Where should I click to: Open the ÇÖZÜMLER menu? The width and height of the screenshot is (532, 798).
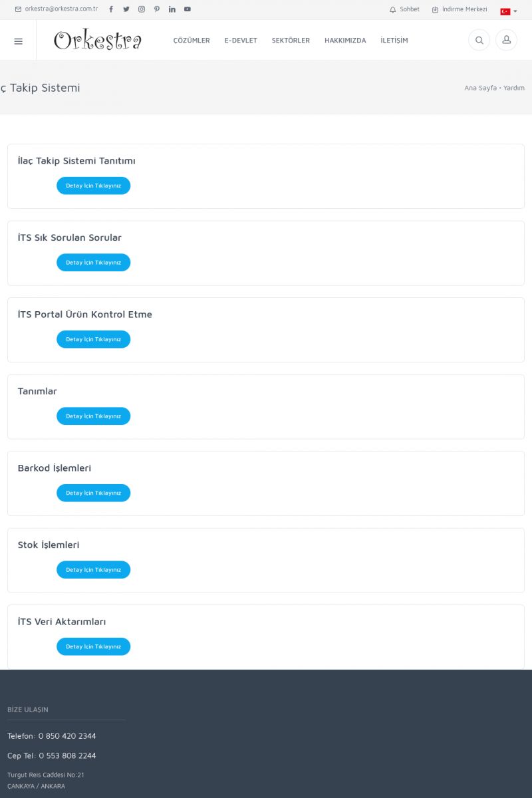(x=192, y=41)
